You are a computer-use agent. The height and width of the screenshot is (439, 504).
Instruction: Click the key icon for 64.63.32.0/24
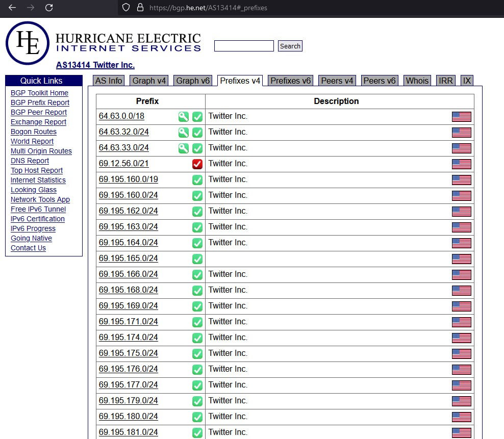pos(184,132)
